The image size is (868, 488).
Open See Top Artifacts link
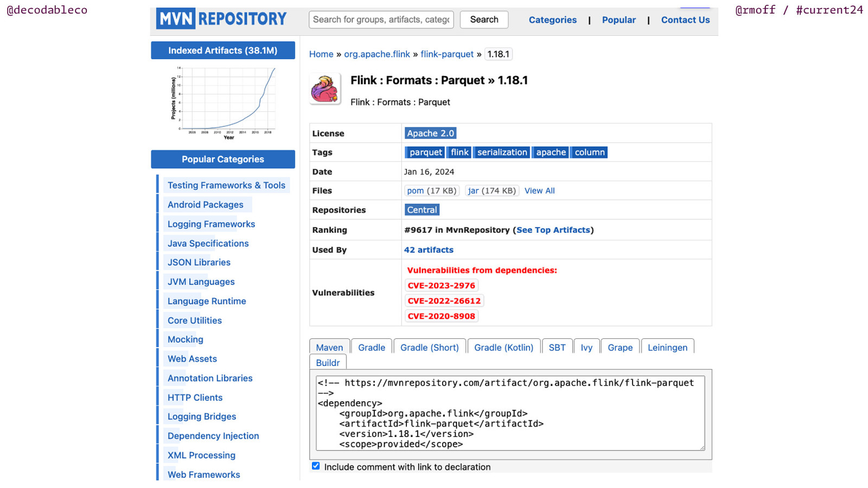[553, 230]
